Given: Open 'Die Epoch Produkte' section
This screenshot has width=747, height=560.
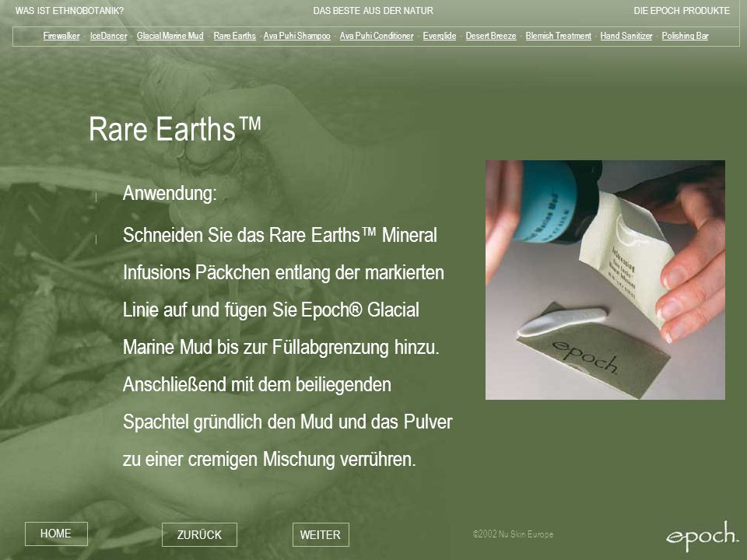Looking at the screenshot, I should tap(682, 10).
